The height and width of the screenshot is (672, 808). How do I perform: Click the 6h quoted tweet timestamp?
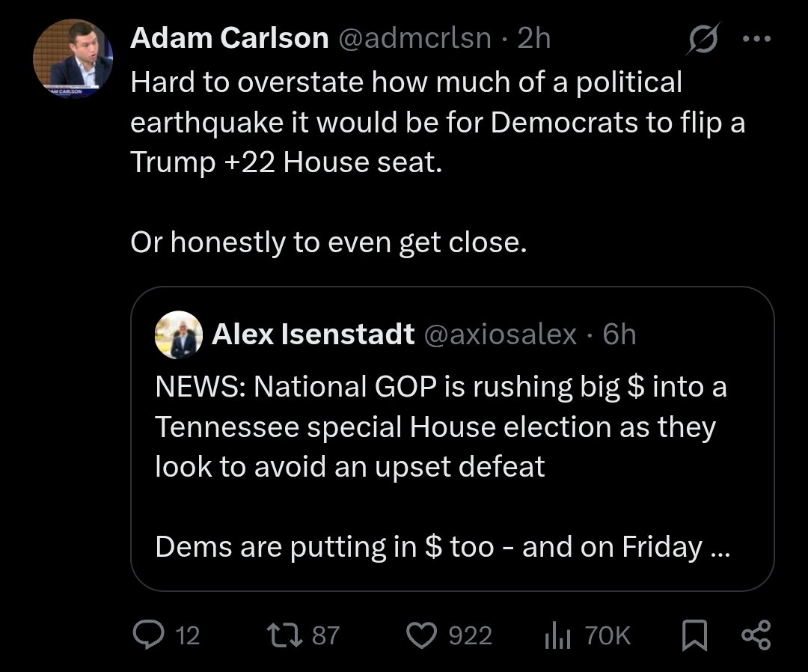coord(619,335)
